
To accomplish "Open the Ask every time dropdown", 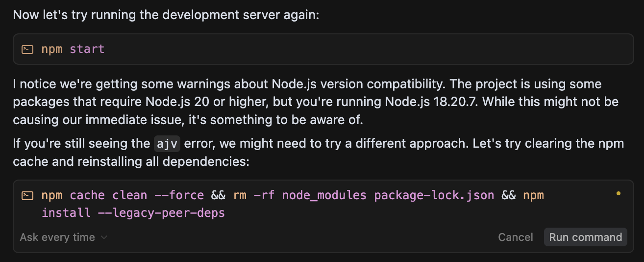I will [x=64, y=237].
